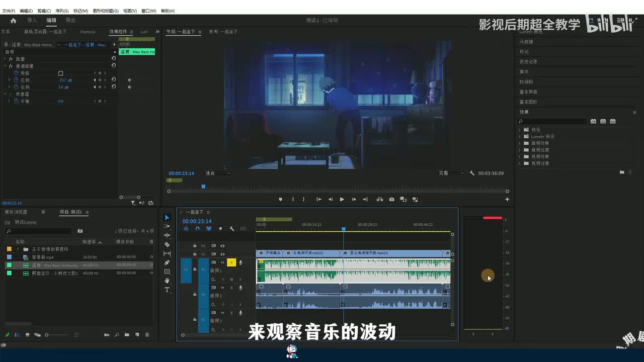Toggle Solo on audio track 音频1
Viewport: 644px width, 362px height.
pyautogui.click(x=231, y=262)
